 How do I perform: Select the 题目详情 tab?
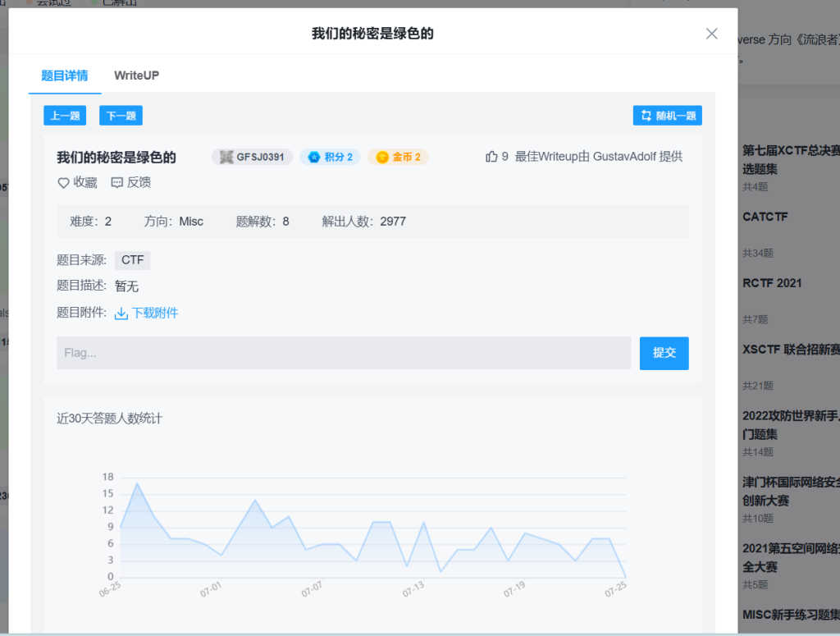(x=65, y=75)
